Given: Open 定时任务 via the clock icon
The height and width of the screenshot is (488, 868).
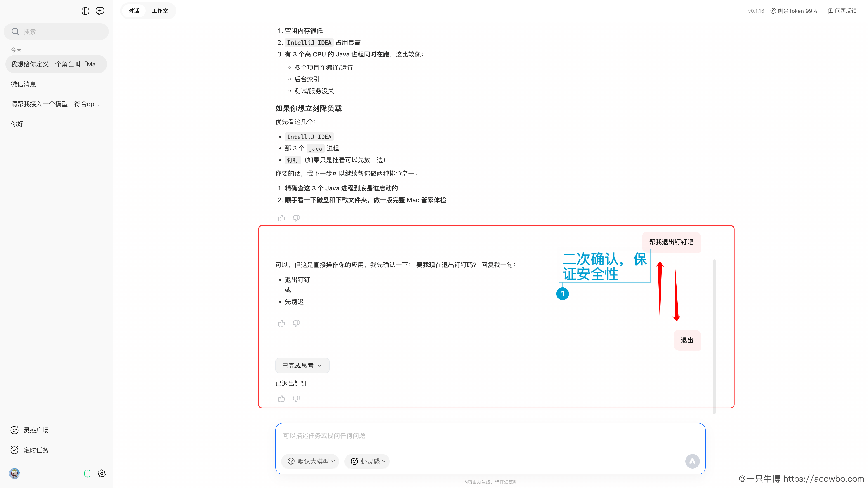Looking at the screenshot, I should (x=14, y=450).
